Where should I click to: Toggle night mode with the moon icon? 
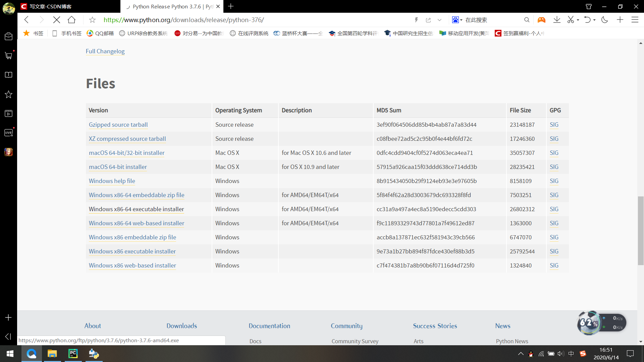[605, 20]
